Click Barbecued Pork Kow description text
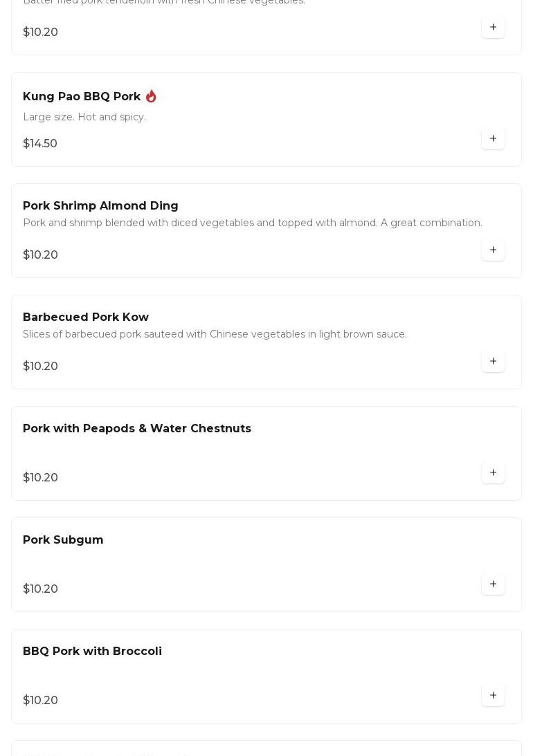The height and width of the screenshot is (756, 533). tap(215, 334)
